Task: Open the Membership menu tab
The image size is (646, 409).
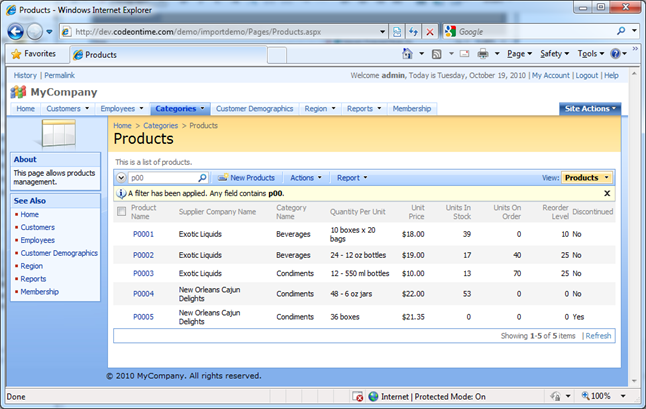Action: pyautogui.click(x=411, y=108)
